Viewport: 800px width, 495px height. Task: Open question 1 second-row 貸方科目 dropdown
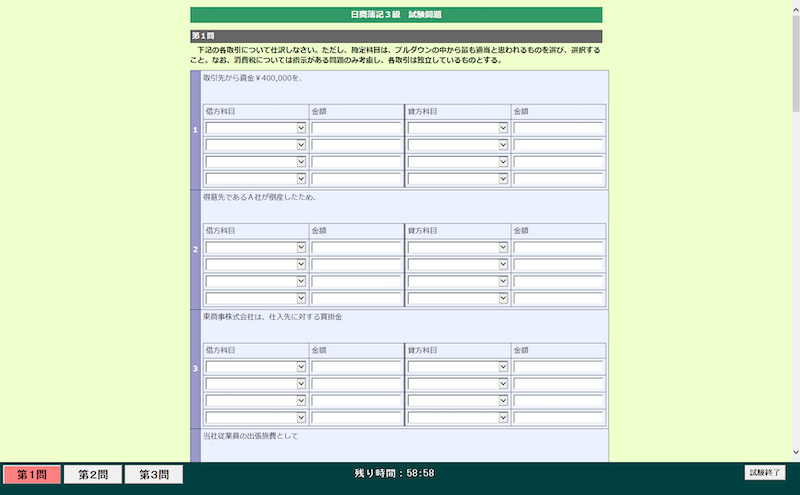[458, 144]
